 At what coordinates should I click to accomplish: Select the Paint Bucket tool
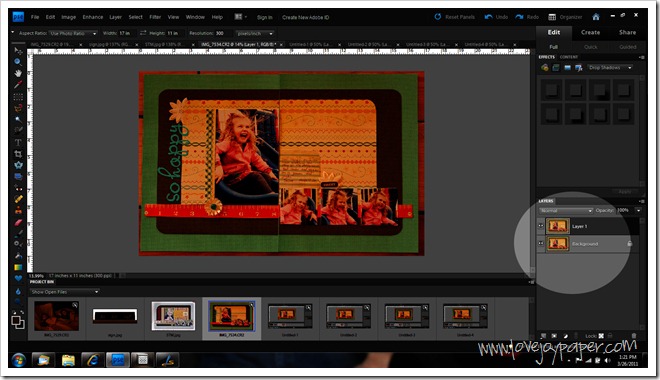pyautogui.click(x=18, y=255)
